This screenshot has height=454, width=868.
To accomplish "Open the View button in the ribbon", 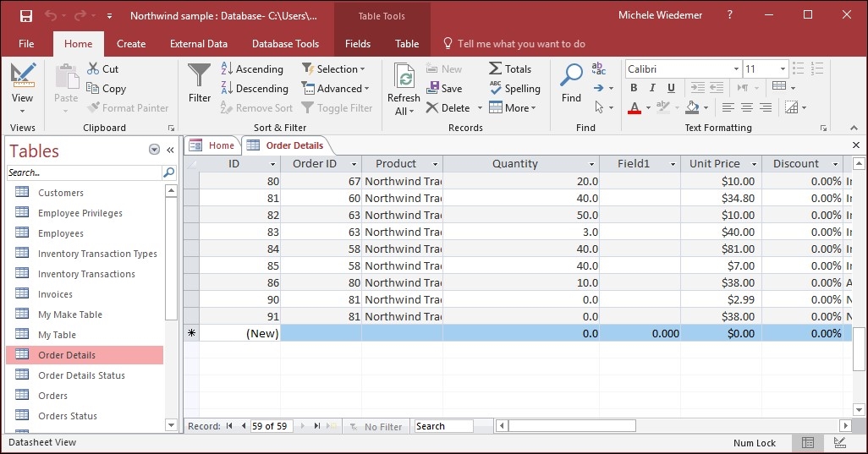I will 22,89.
